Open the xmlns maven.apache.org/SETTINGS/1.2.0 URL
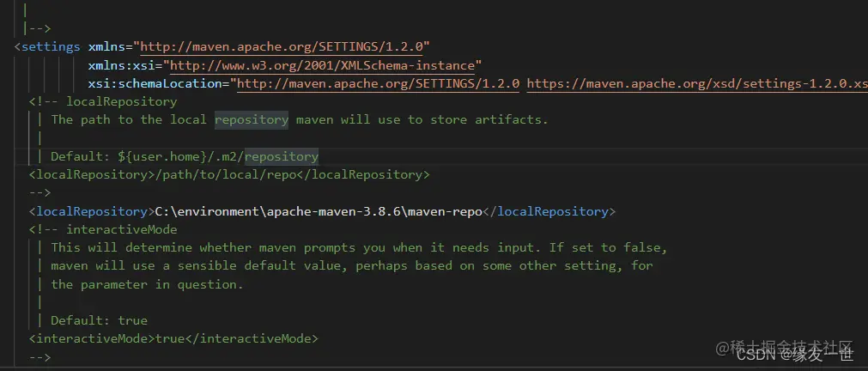The image size is (868, 371). pos(282,46)
